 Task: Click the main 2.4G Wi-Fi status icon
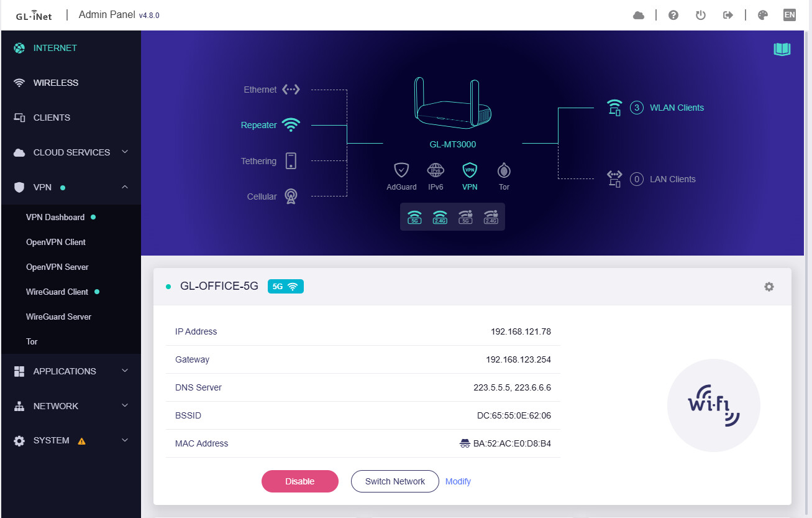pyautogui.click(x=440, y=217)
